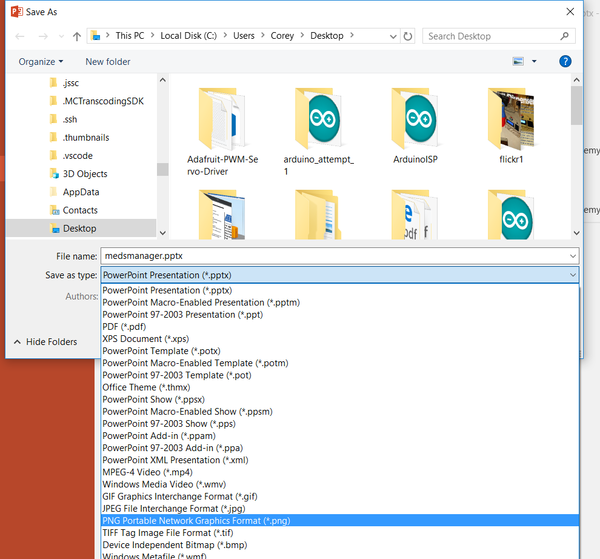Open the Adafruit-PWM-Servo-Driver folder
Screen dimensions: 600x559
click(222, 132)
